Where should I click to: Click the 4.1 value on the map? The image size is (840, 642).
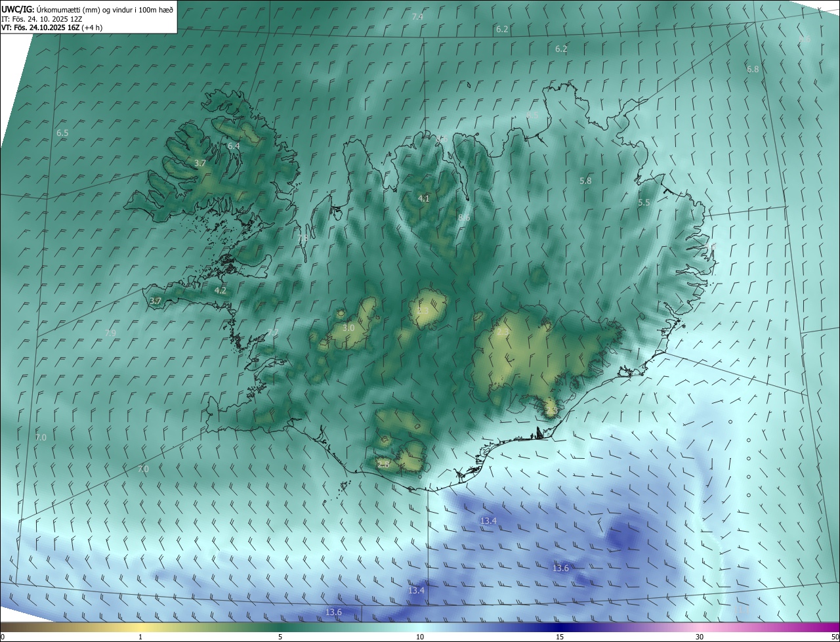pyautogui.click(x=424, y=198)
